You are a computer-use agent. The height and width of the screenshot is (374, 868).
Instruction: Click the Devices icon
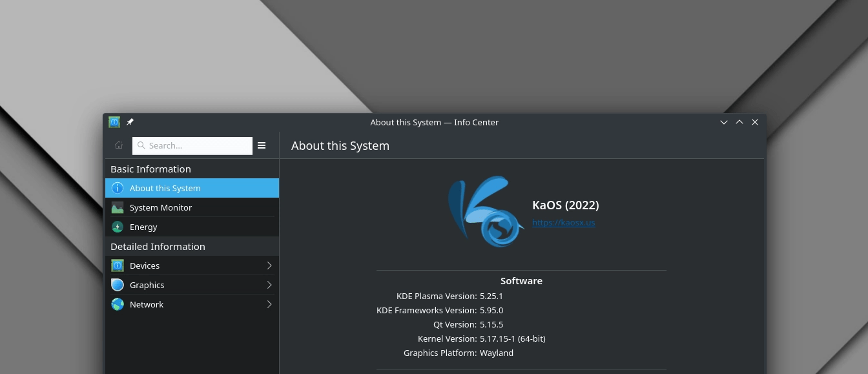[x=118, y=265]
